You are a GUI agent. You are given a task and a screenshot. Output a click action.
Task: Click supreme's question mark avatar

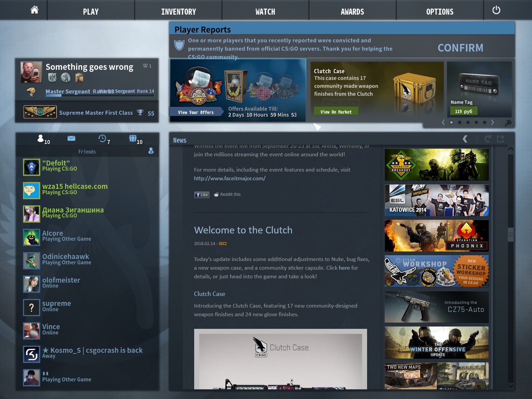pos(32,308)
